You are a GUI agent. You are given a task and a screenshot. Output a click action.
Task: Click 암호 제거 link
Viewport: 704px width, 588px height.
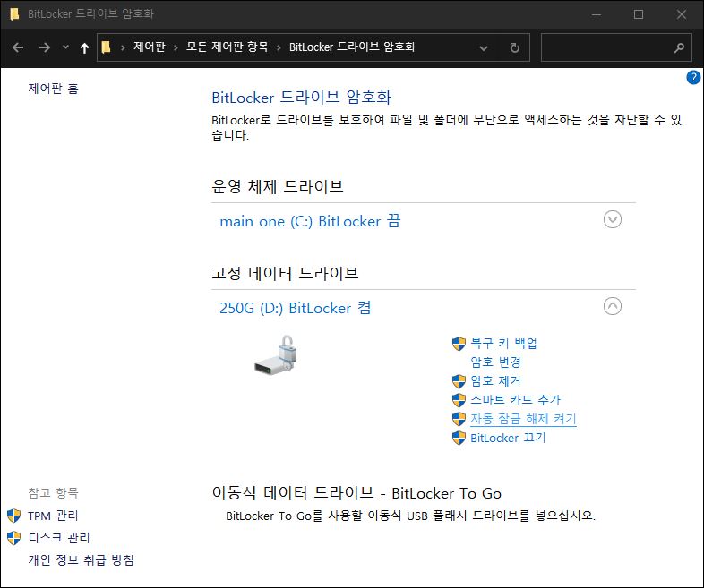[x=495, y=381]
